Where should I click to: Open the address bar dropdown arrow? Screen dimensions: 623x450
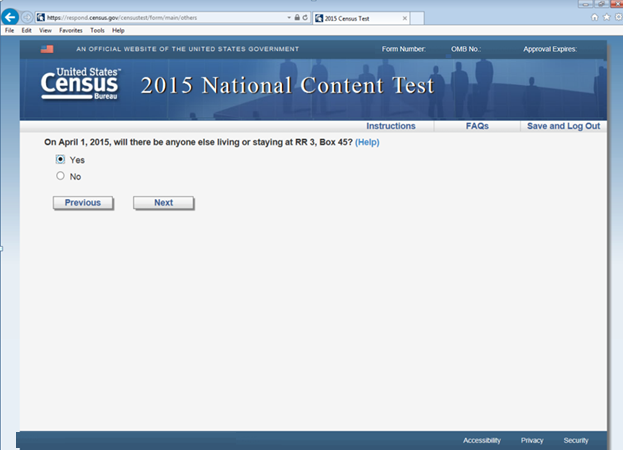289,17
